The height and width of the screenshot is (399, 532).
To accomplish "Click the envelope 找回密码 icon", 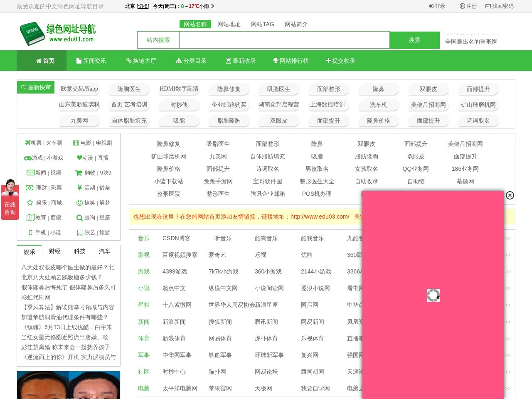I will point(487,7).
